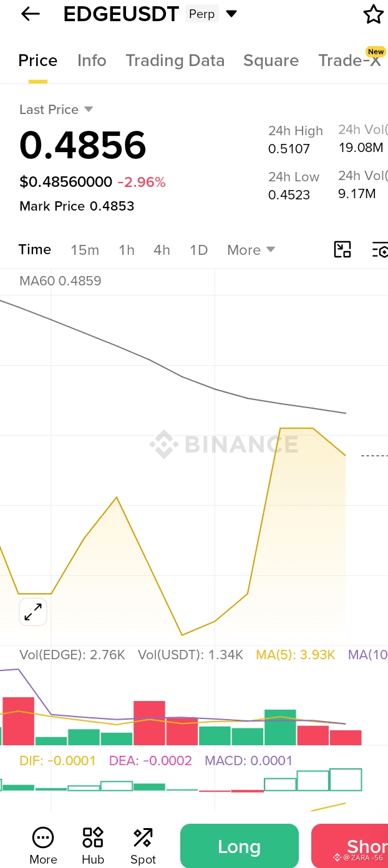Tap the red Short button

349,846
